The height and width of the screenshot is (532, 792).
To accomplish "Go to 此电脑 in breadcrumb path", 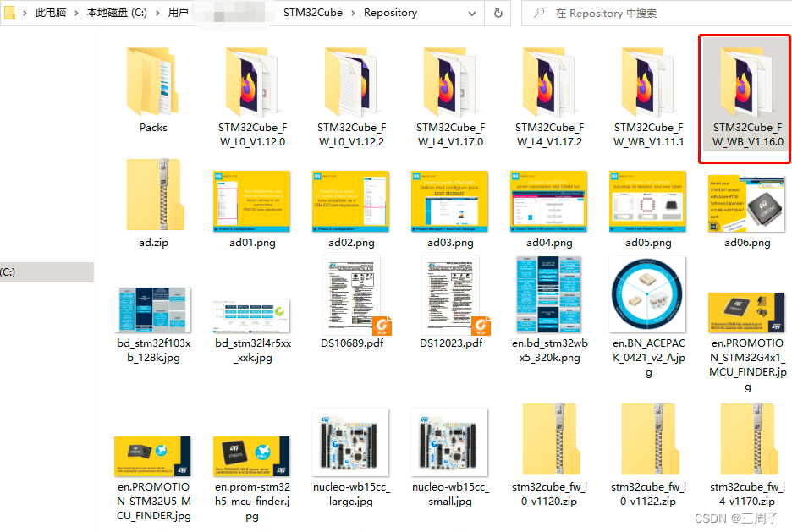I will [x=51, y=13].
